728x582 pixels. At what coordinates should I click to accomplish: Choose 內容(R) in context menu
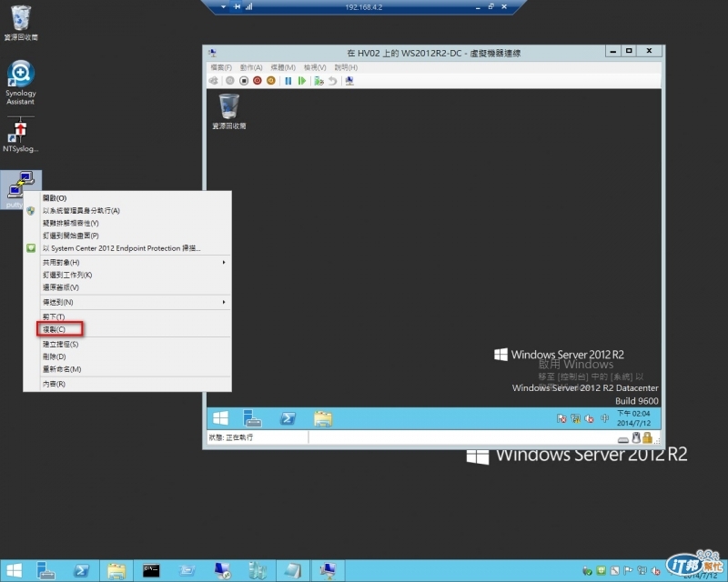127,384
